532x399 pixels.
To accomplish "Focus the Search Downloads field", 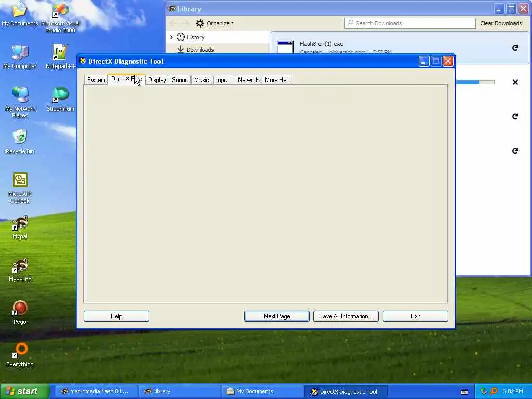I will (410, 23).
